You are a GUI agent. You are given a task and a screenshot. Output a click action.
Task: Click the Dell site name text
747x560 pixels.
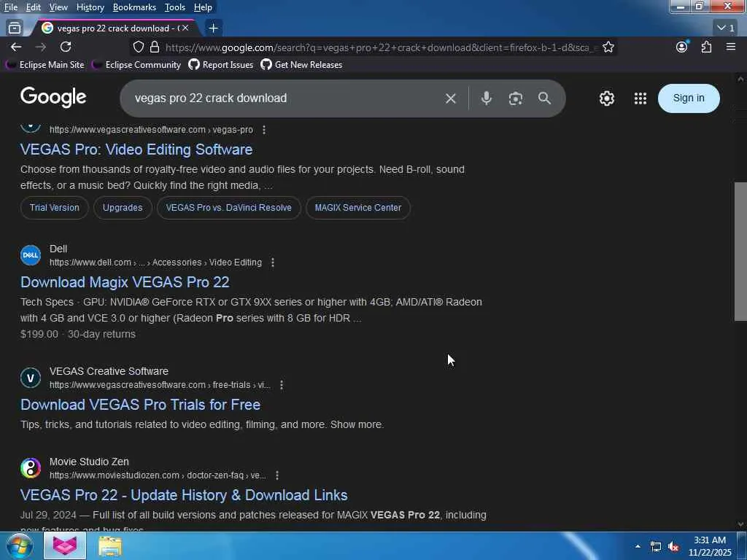coord(58,249)
